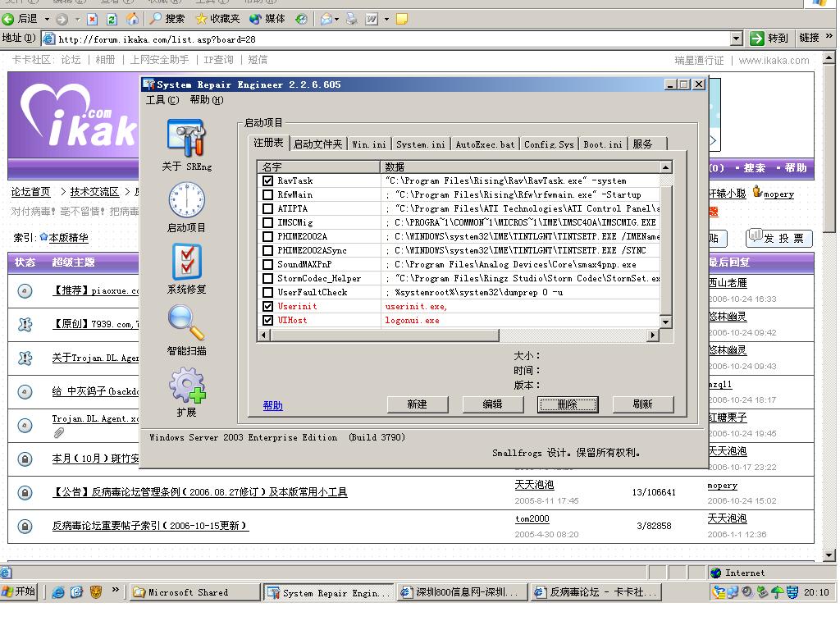Image resolution: width=840 pixels, height=630 pixels.
Task: Switch to the System.ini tab
Action: click(420, 144)
